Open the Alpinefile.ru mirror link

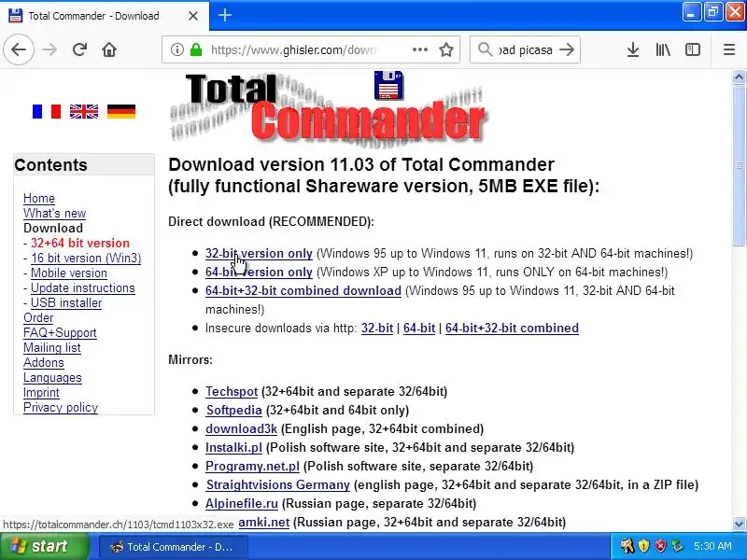click(242, 503)
